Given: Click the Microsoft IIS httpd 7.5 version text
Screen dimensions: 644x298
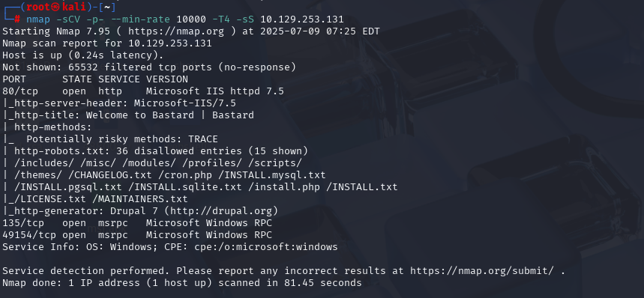Looking at the screenshot, I should point(215,91).
